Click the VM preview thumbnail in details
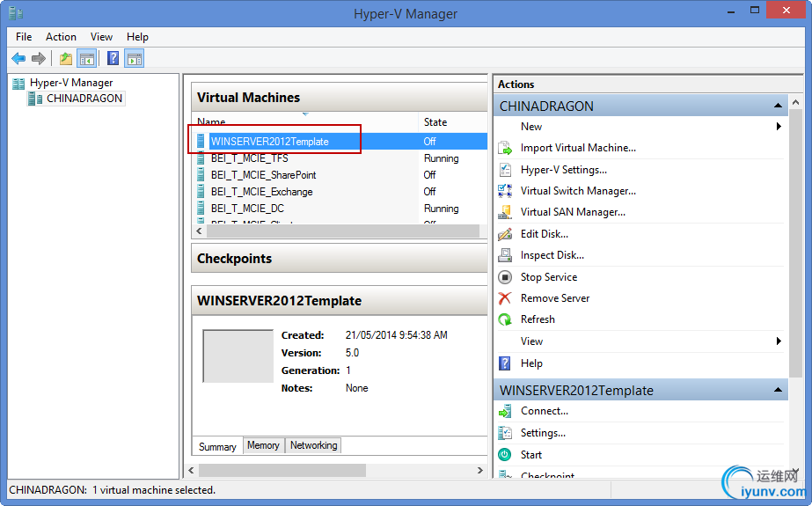Screen dimensions: 812x506 click(238, 356)
